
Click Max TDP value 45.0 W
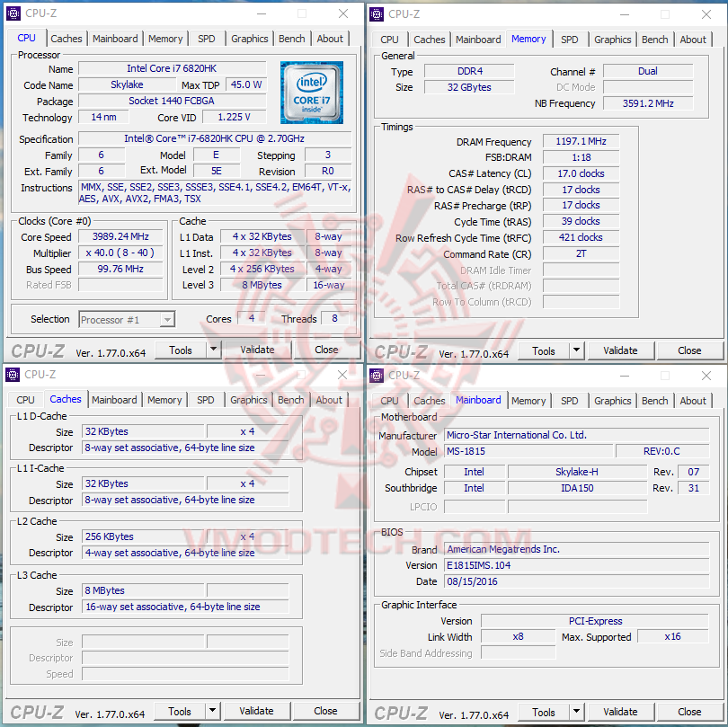tap(246, 84)
